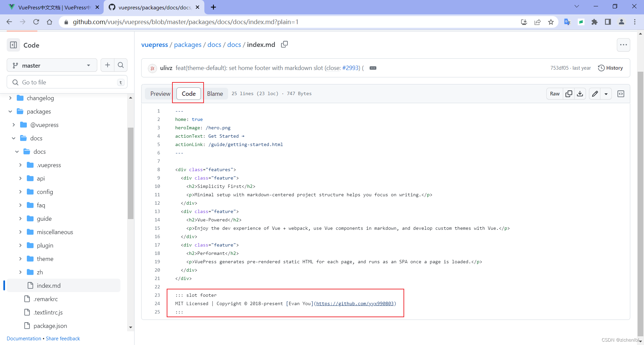644x345 pixels.
Task: Go to vuepress repository breadcrumb
Action: tap(155, 45)
